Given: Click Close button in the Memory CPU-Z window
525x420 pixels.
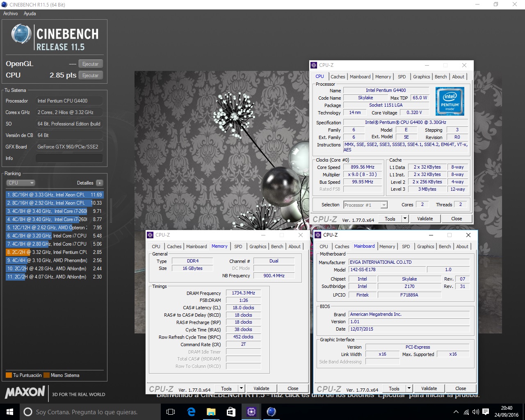Looking at the screenshot, I should click(x=293, y=388).
